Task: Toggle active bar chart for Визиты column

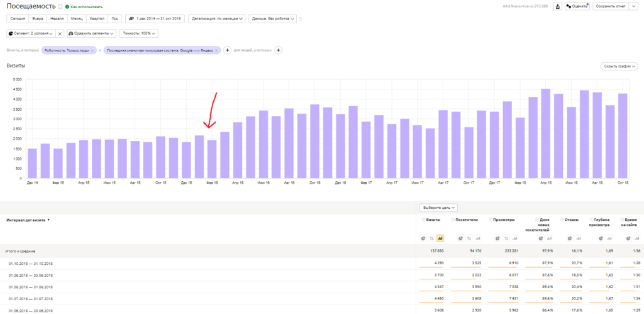Action: [440, 238]
